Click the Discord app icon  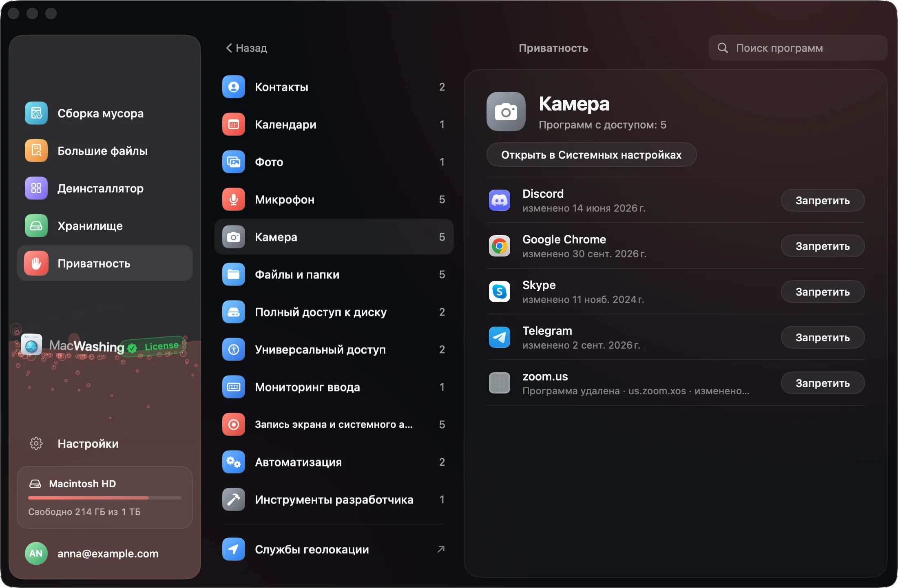(500, 200)
